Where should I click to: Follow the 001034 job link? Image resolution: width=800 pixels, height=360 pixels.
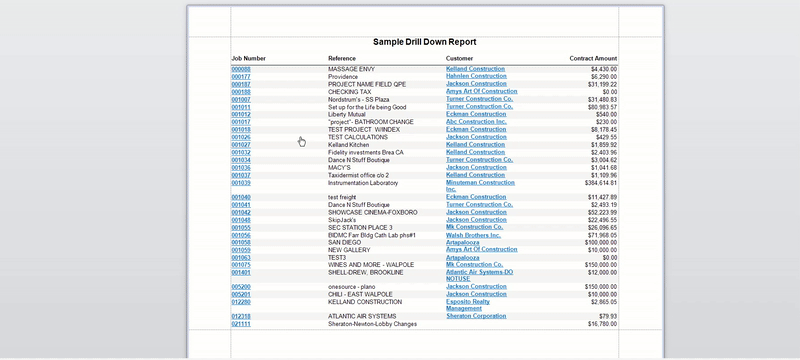point(241,161)
